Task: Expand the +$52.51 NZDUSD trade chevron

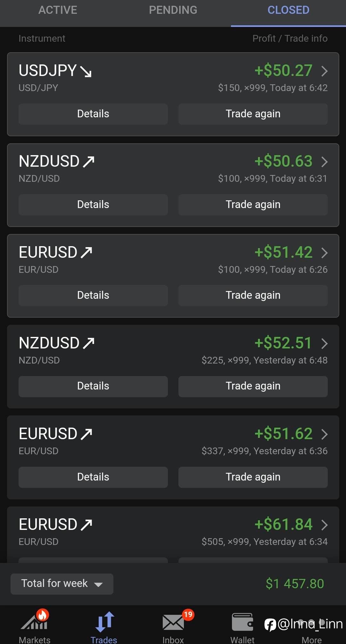Action: 324,343
